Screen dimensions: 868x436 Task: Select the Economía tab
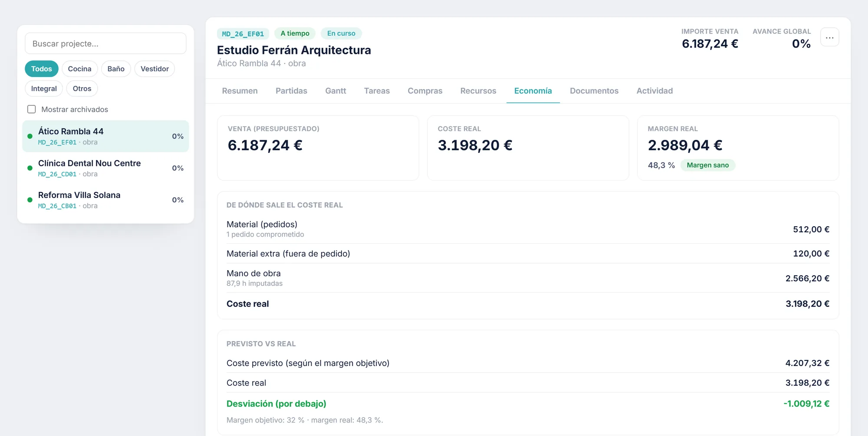[533, 91]
